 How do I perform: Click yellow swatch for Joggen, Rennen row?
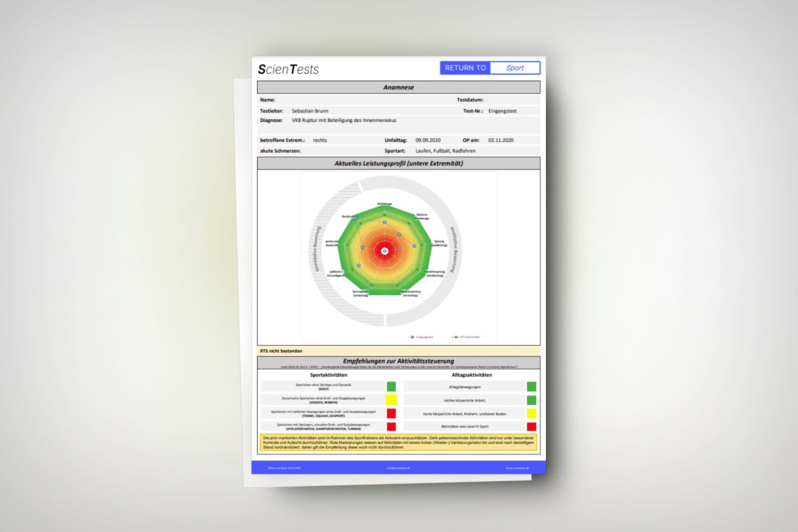[392, 400]
